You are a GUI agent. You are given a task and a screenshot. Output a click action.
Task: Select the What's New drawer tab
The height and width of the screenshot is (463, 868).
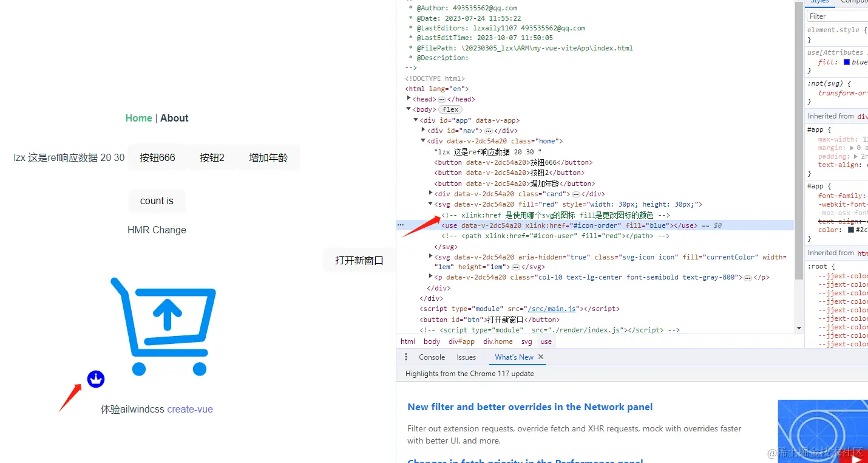click(514, 357)
